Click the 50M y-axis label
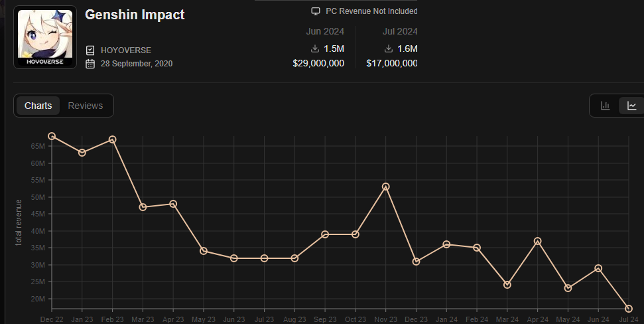 38,197
